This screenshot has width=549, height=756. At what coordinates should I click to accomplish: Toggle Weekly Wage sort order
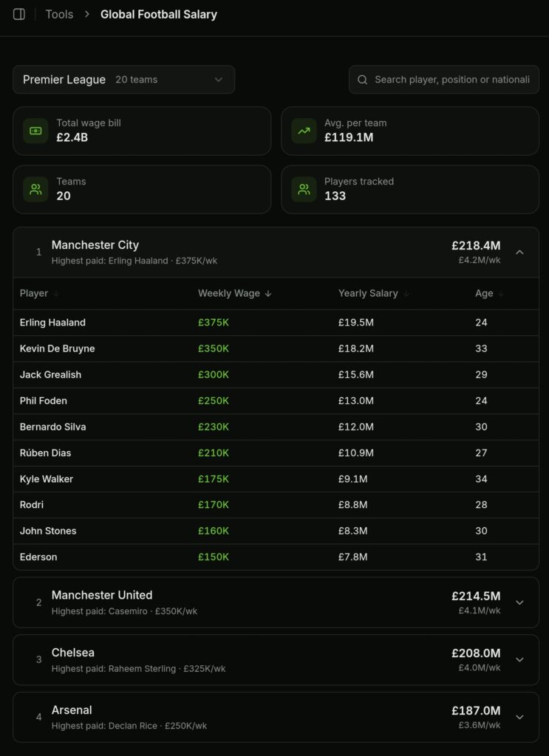click(268, 293)
